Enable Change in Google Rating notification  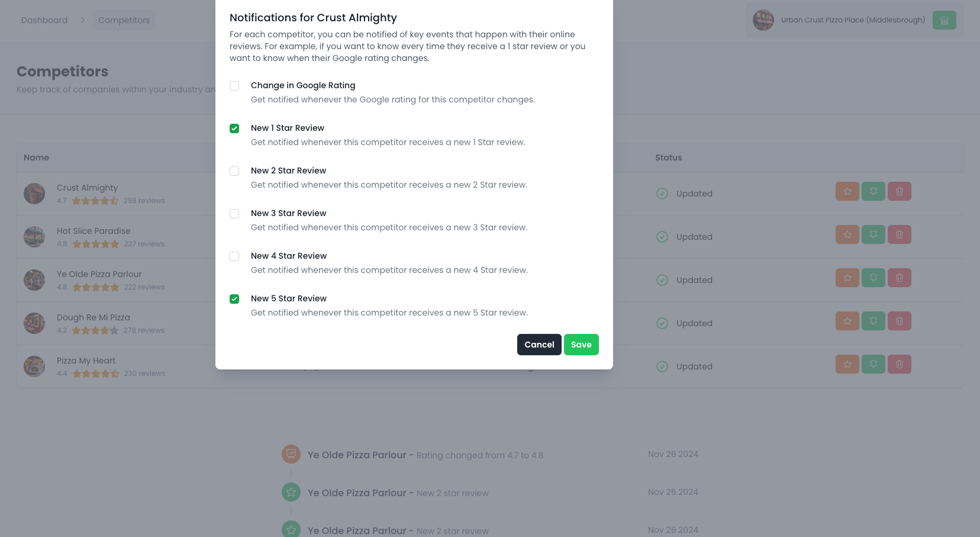(x=234, y=86)
